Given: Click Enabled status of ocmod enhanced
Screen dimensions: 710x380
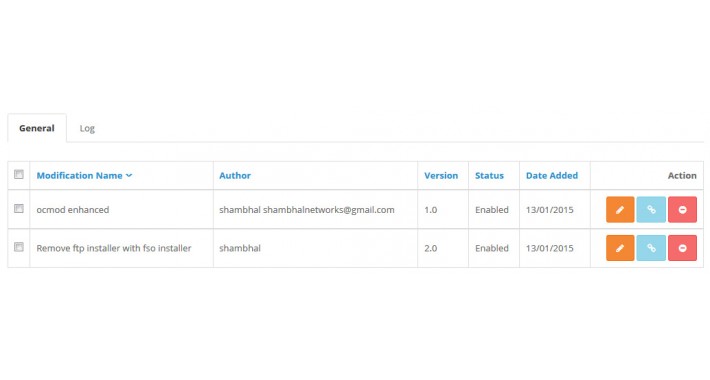Looking at the screenshot, I should tap(492, 210).
